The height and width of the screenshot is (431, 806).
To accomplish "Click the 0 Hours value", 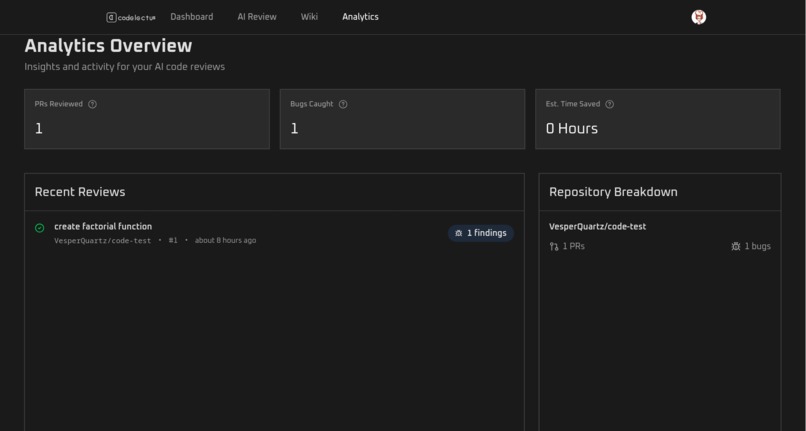I will 572,129.
